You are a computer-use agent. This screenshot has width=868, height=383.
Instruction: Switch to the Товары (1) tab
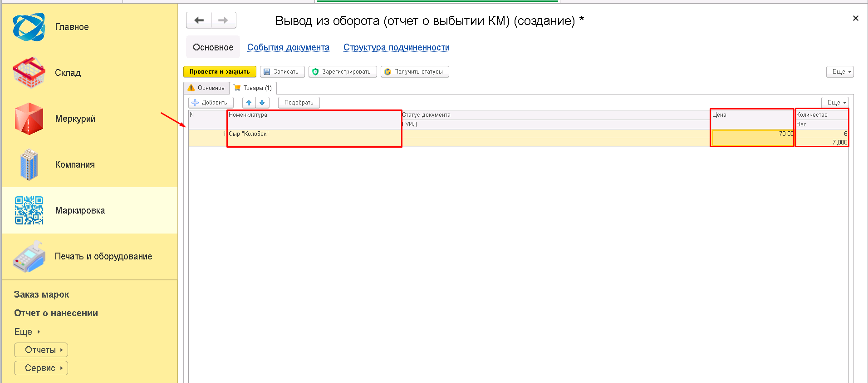coord(253,88)
